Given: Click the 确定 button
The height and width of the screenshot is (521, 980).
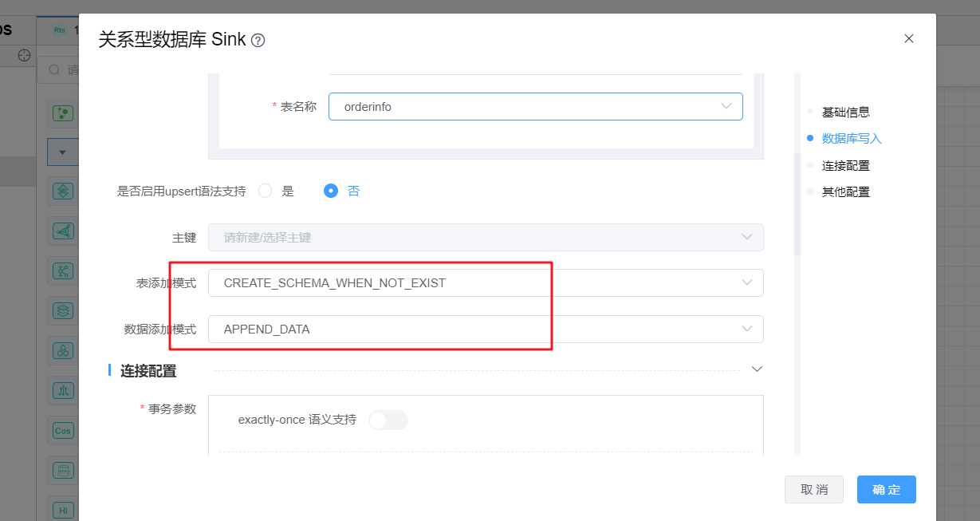Looking at the screenshot, I should click(x=886, y=490).
